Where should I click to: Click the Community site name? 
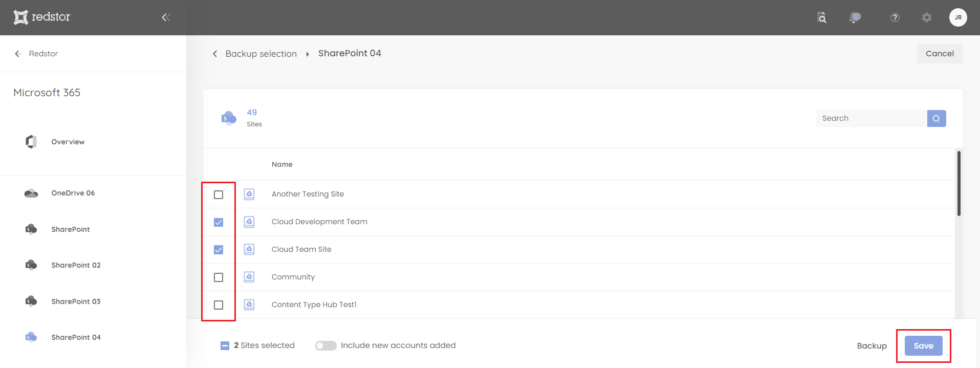tap(293, 277)
